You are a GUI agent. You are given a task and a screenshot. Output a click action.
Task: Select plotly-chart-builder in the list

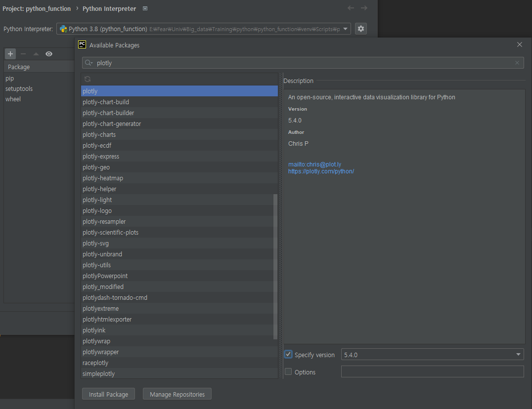[x=179, y=113]
